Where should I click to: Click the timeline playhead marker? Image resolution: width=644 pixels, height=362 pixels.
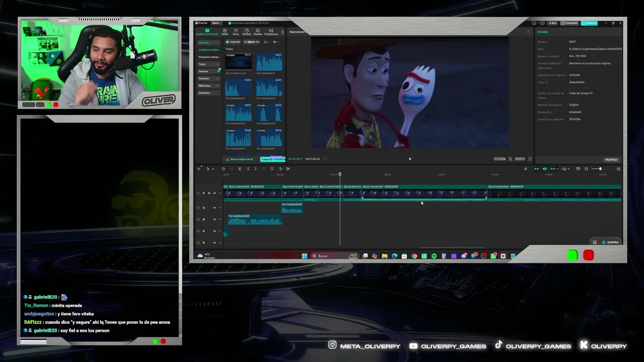click(340, 174)
